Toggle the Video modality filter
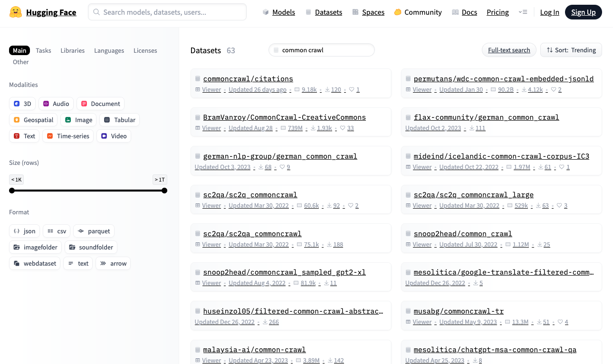Viewport: 613px width, 364px height. tap(114, 136)
